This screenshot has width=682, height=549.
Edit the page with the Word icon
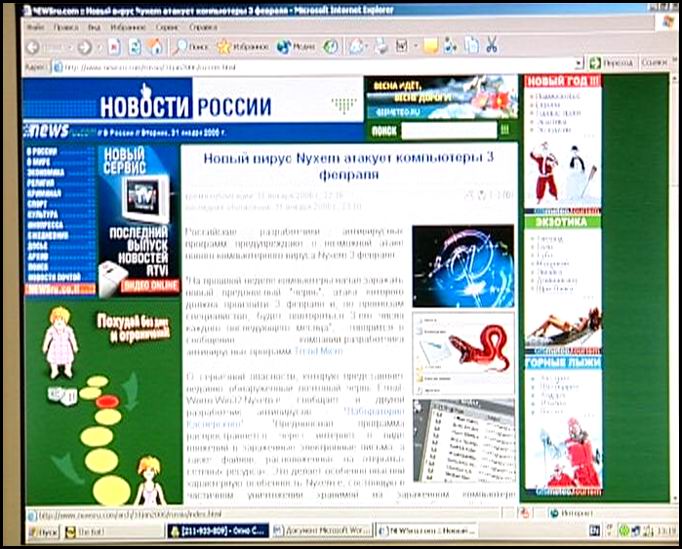401,46
